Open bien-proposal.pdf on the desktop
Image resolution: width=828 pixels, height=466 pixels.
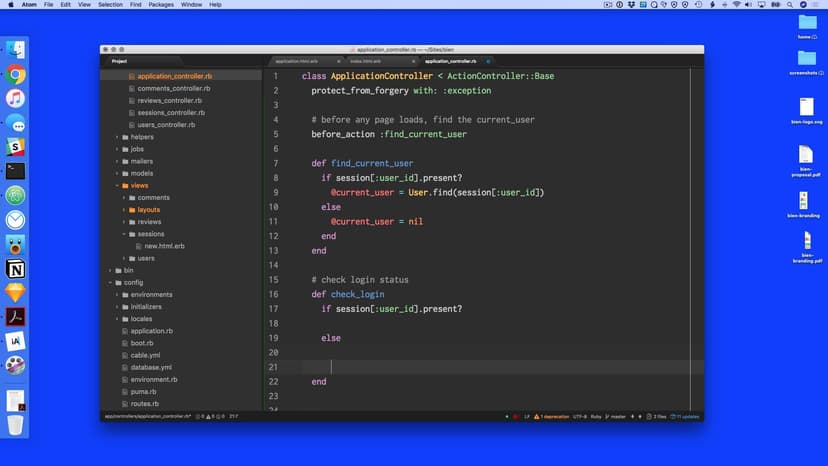tap(805, 157)
